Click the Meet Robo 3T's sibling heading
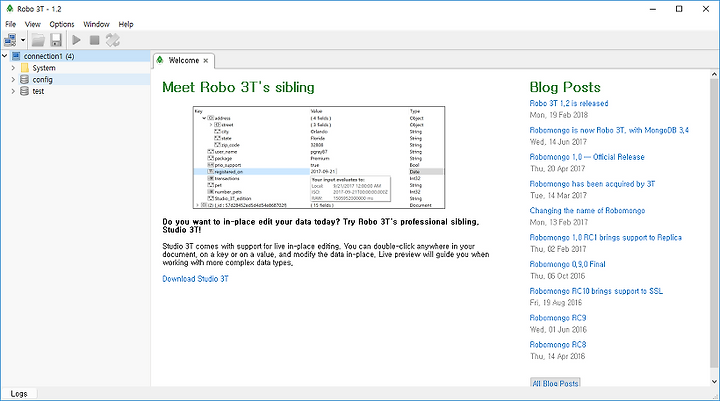Screen dimensions: 720x401 point(238,87)
